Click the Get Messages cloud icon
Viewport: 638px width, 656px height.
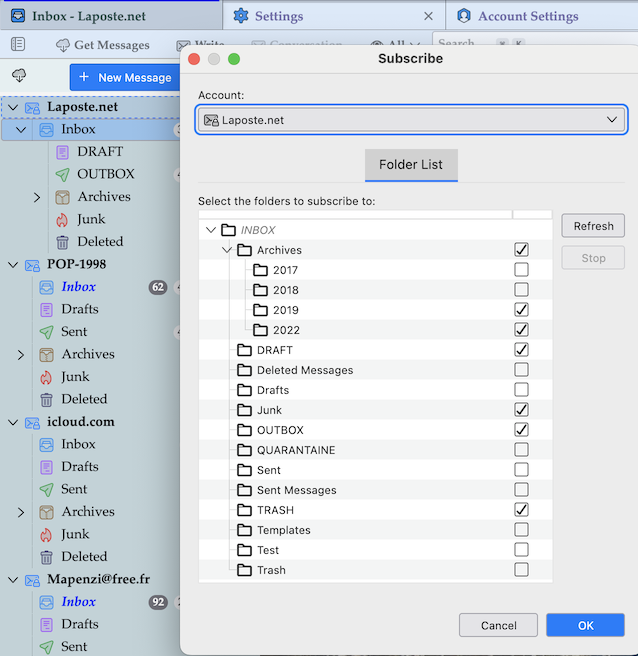63,45
